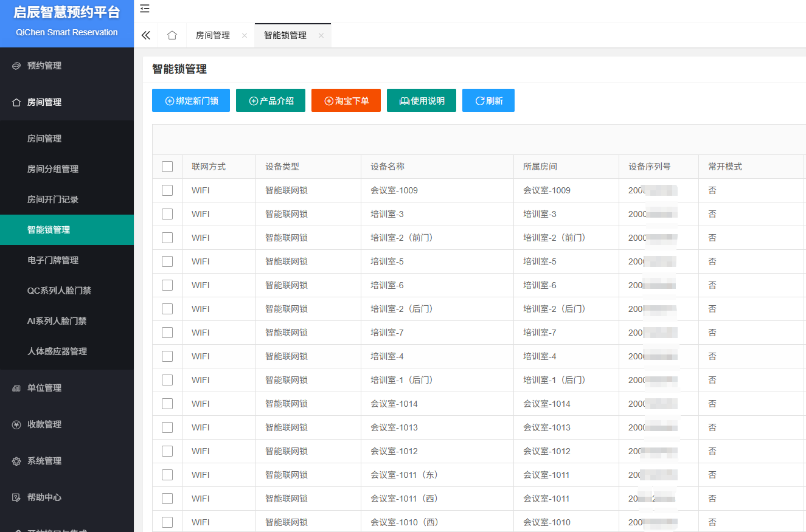Check the row for 培训室-5

tap(167, 261)
